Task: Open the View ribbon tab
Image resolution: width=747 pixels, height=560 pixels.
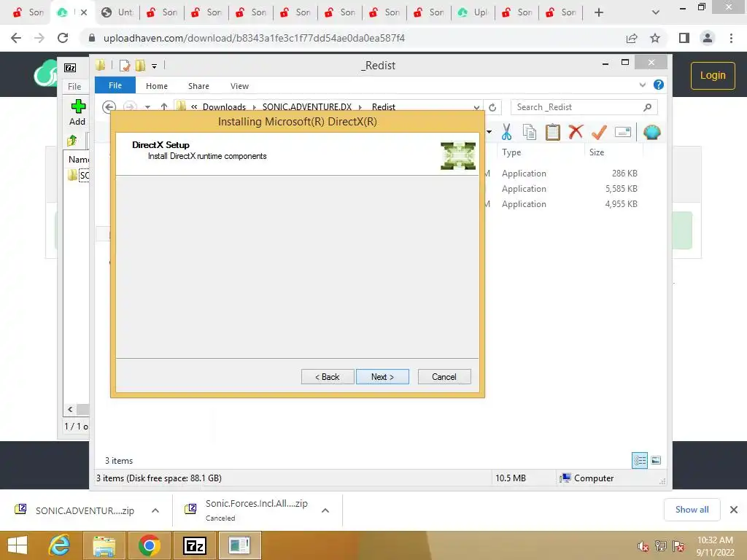Action: (239, 86)
